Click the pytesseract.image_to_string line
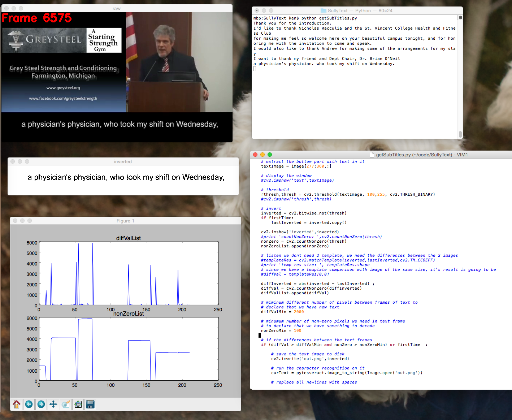Screen dimensions: 512x420 click(x=347, y=373)
